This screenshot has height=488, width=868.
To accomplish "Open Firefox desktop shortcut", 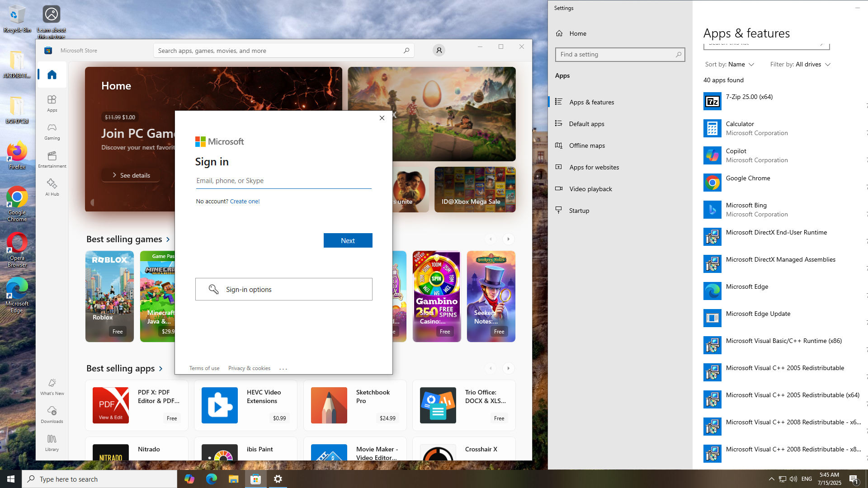I will coord(17,156).
